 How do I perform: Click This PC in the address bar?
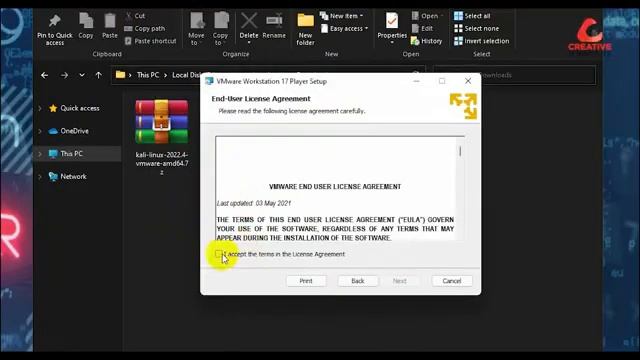pyautogui.click(x=148, y=75)
